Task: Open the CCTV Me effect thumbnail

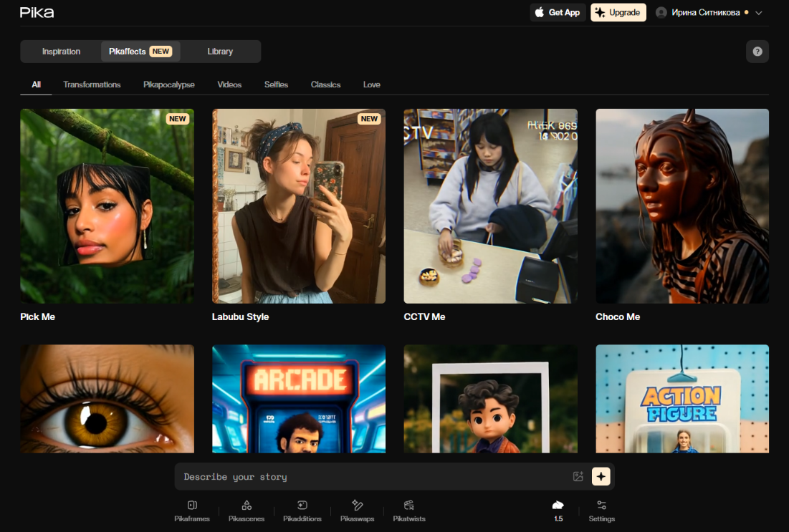Action: tap(490, 206)
